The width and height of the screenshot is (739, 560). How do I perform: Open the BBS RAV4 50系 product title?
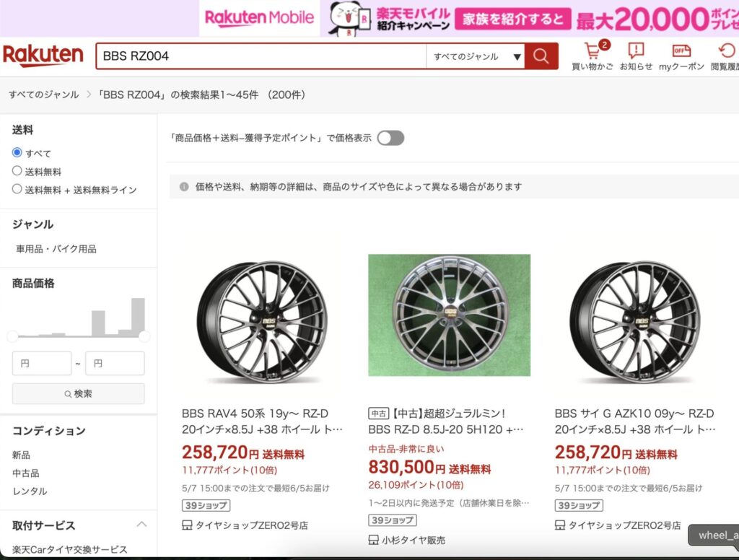point(262,421)
